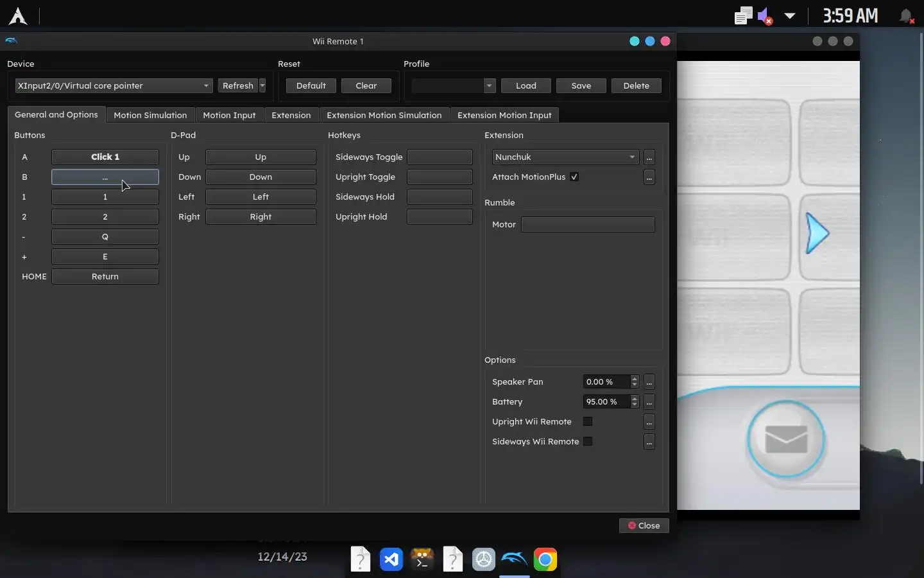Image resolution: width=924 pixels, height=578 pixels.
Task: Open the Device dropdown list
Action: coord(114,85)
